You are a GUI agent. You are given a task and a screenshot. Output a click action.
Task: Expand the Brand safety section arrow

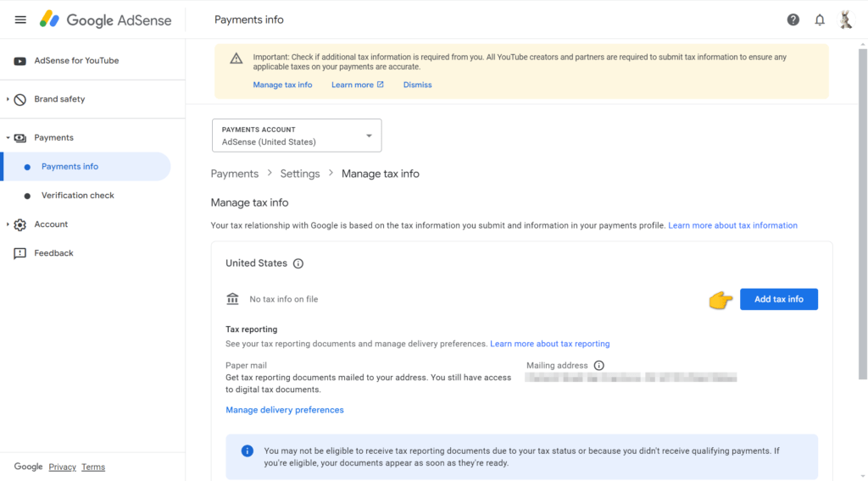(x=8, y=99)
